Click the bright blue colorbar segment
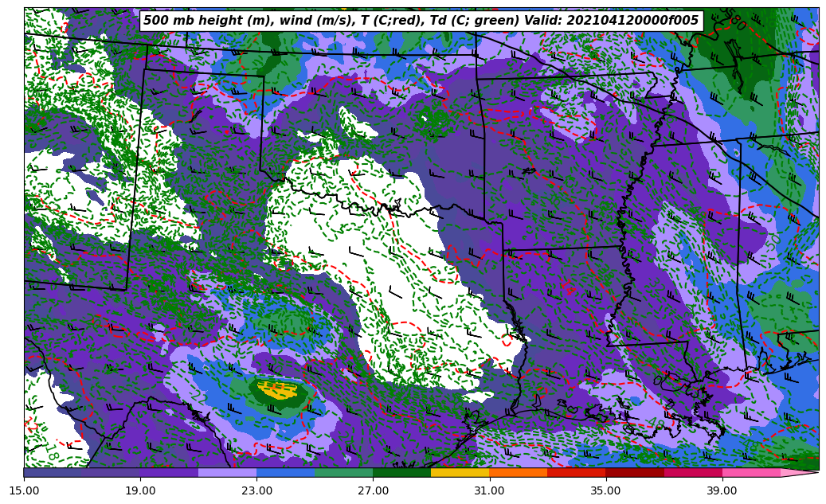Screen dimensions: 826x504 285,472
